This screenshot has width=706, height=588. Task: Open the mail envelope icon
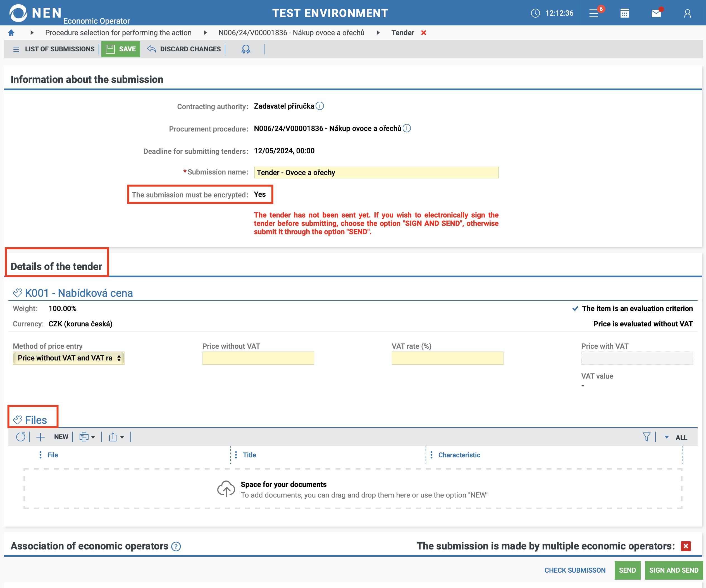(656, 13)
